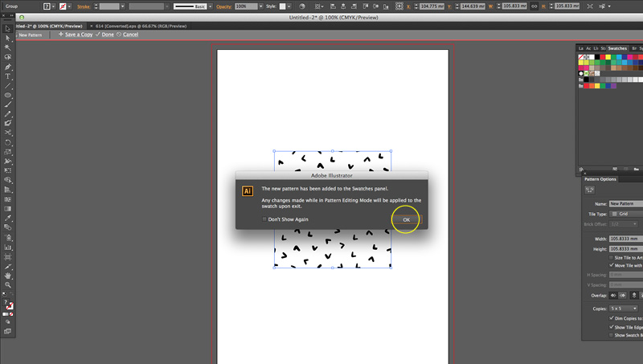Disable Show Tile Edge checkbox
This screenshot has height=364, width=643.
pyautogui.click(x=612, y=327)
